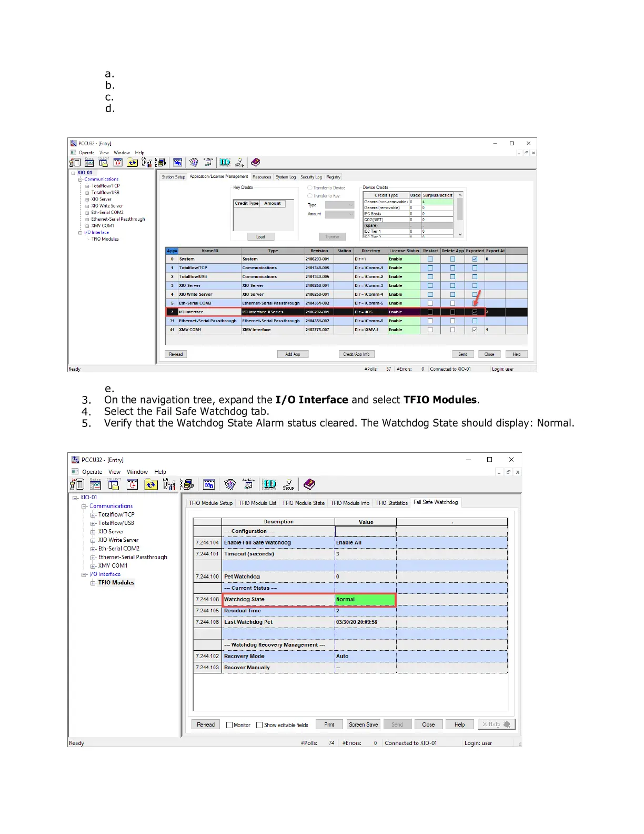Click the MB Modbus icon in lower PCCU32 toolbar

(x=209, y=484)
